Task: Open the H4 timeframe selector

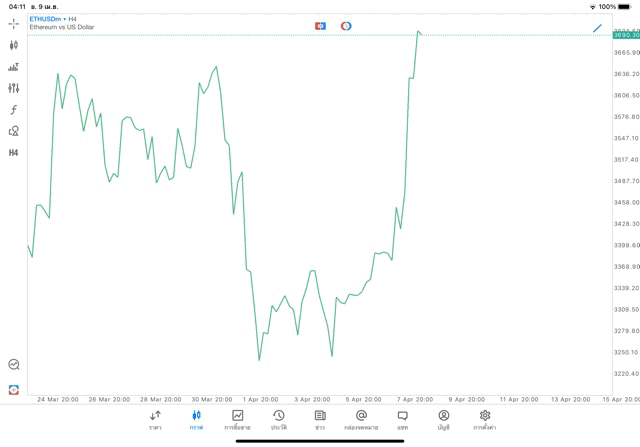Action: (x=13, y=153)
